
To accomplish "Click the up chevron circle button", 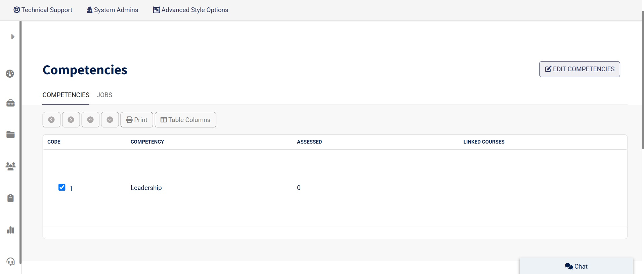I will pyautogui.click(x=90, y=120).
